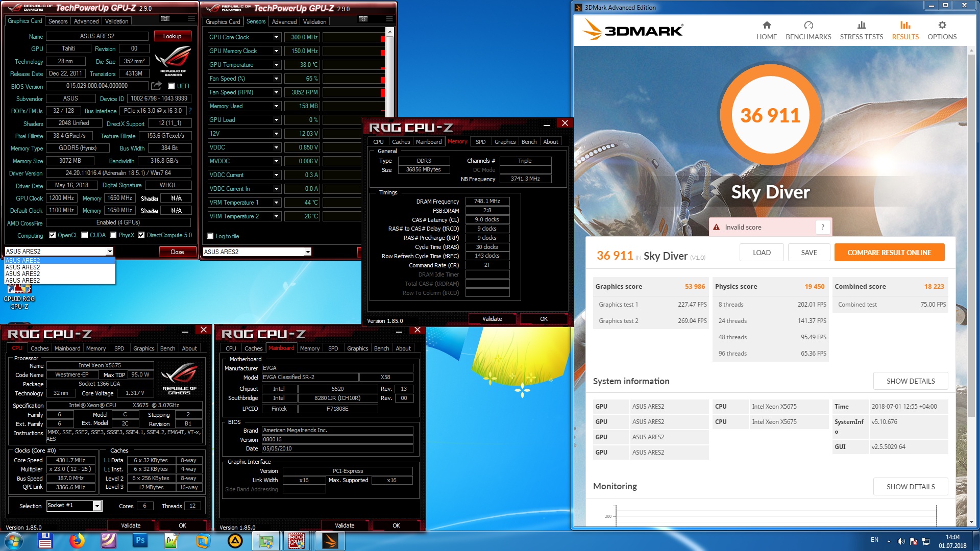Launch Firefox from taskbar
Viewport: 980px width, 551px height.
(77, 541)
